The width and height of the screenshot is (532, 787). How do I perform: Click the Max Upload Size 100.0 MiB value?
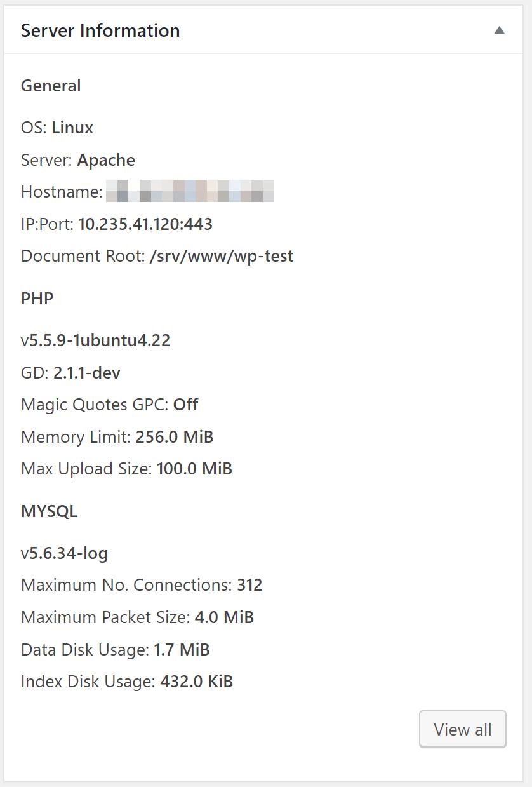tap(194, 469)
